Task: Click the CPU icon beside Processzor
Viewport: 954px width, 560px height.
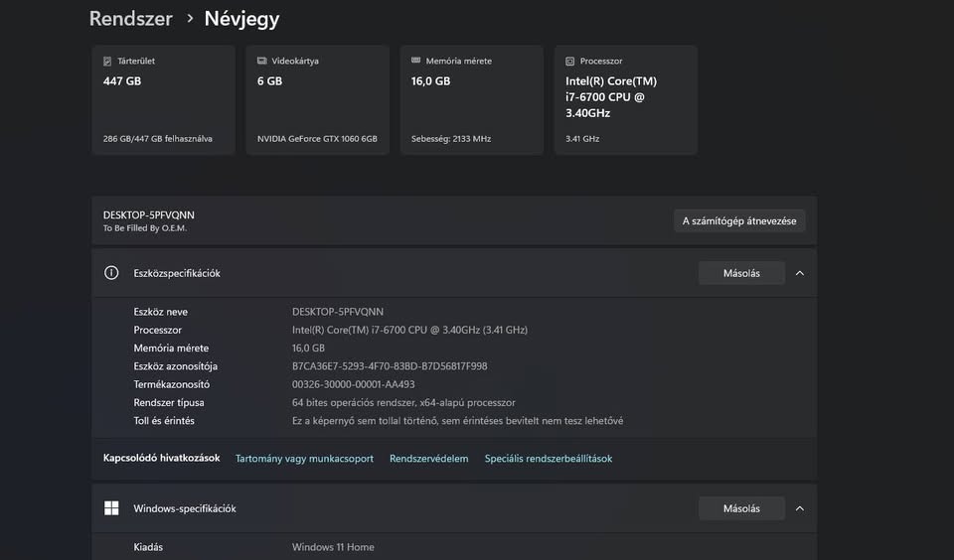Action: (x=570, y=62)
